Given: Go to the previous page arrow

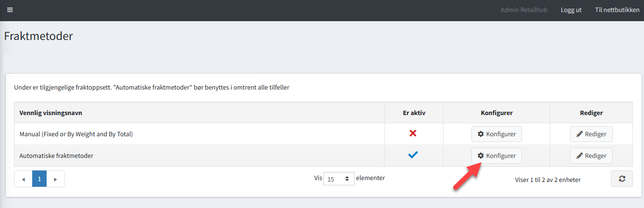Looking at the screenshot, I should (x=23, y=179).
